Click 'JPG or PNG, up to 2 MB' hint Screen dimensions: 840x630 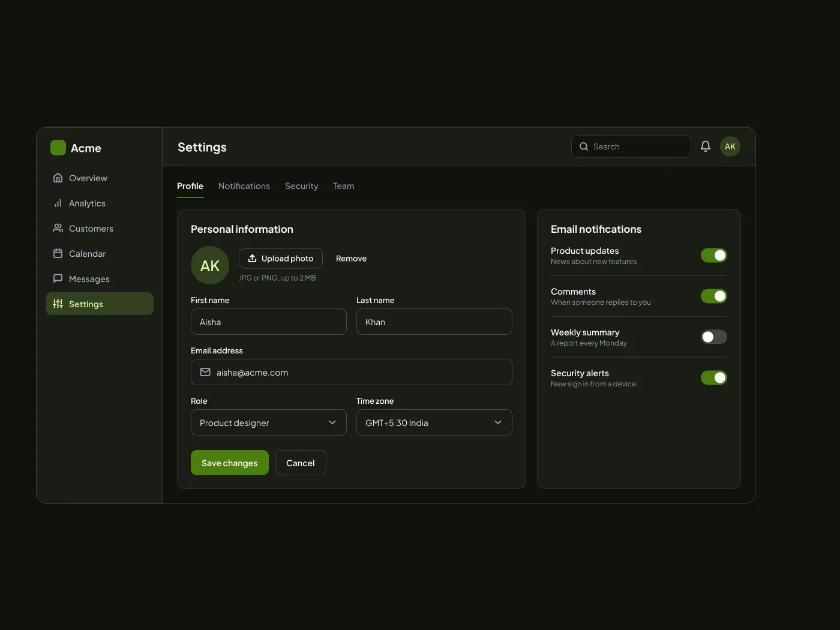tap(277, 278)
